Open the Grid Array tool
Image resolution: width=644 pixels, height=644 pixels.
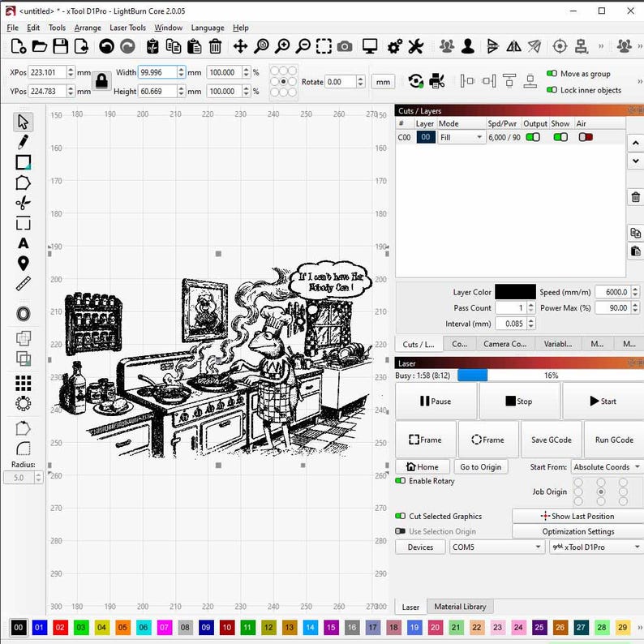coord(23,383)
